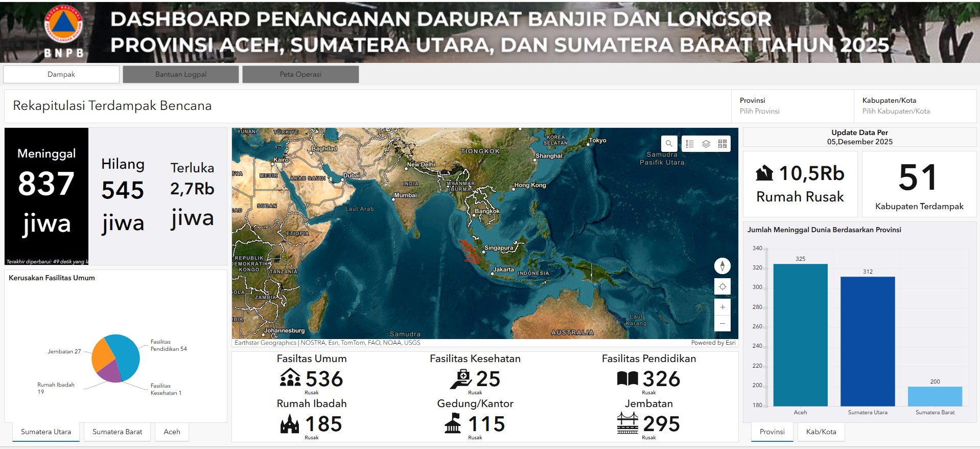Select the Sumatera Utara pie chart tab

click(46, 432)
